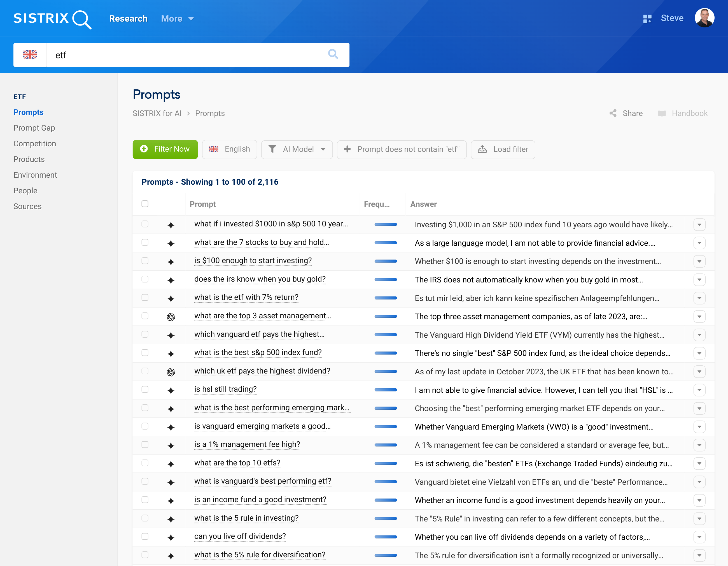
Task: Click the English language filter button
Action: 229,149
